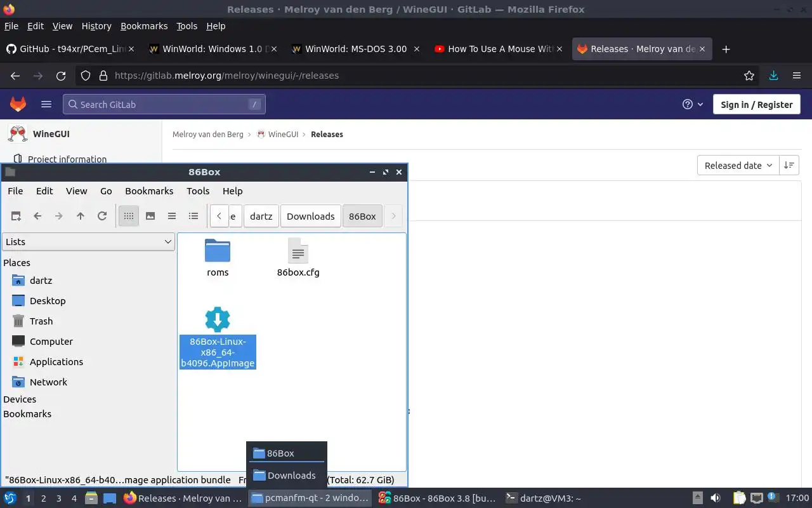
Task: Open Melroy van den Berg breadcrumb link
Action: [208, 135]
